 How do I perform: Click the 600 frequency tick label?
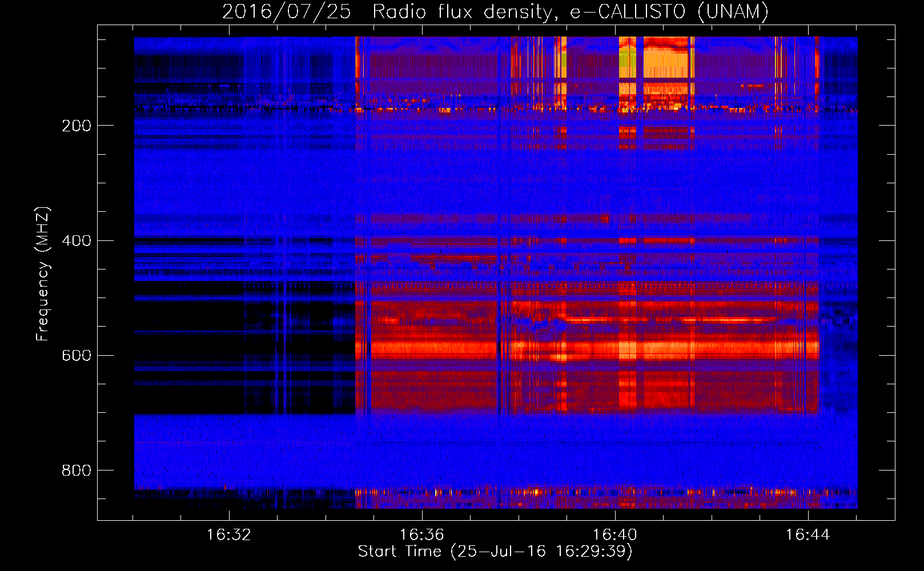click(77, 355)
